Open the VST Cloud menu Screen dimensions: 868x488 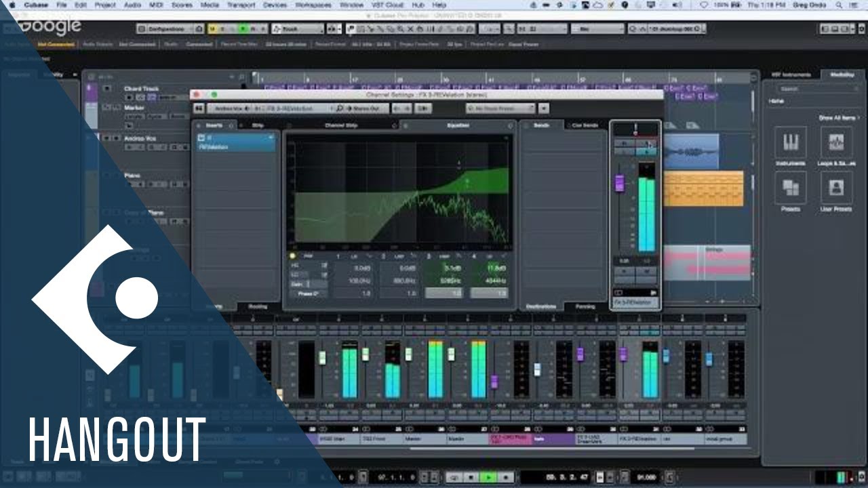point(388,5)
